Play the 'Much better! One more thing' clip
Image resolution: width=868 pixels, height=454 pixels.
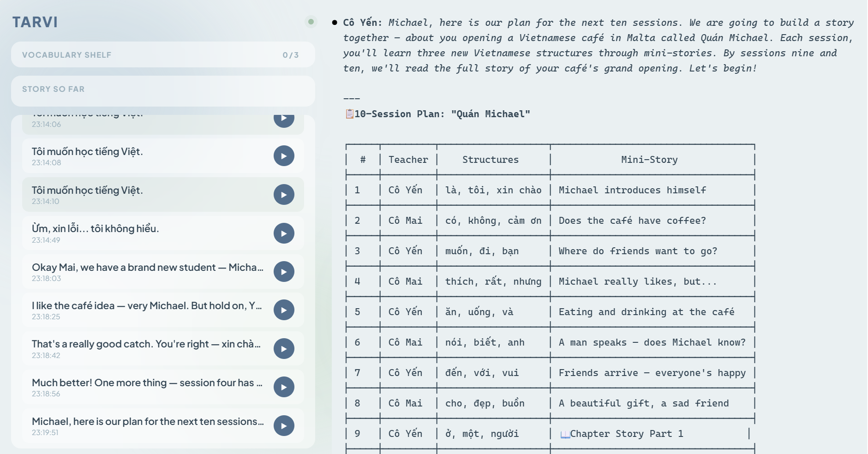click(x=284, y=387)
